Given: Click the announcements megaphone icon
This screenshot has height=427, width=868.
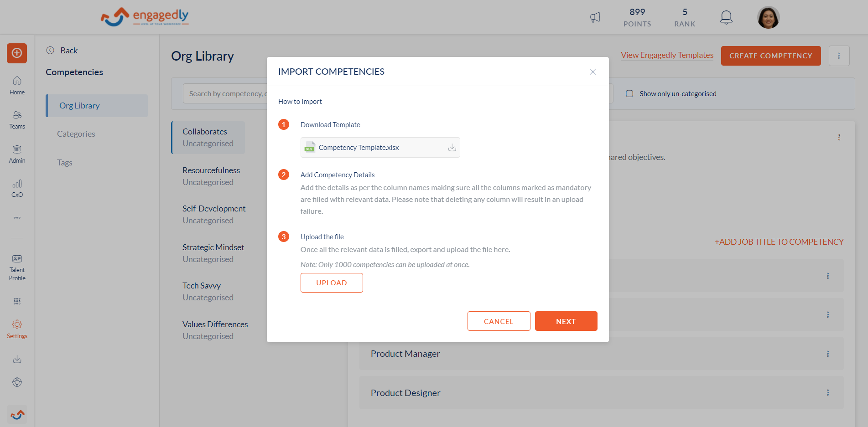Looking at the screenshot, I should (x=595, y=17).
